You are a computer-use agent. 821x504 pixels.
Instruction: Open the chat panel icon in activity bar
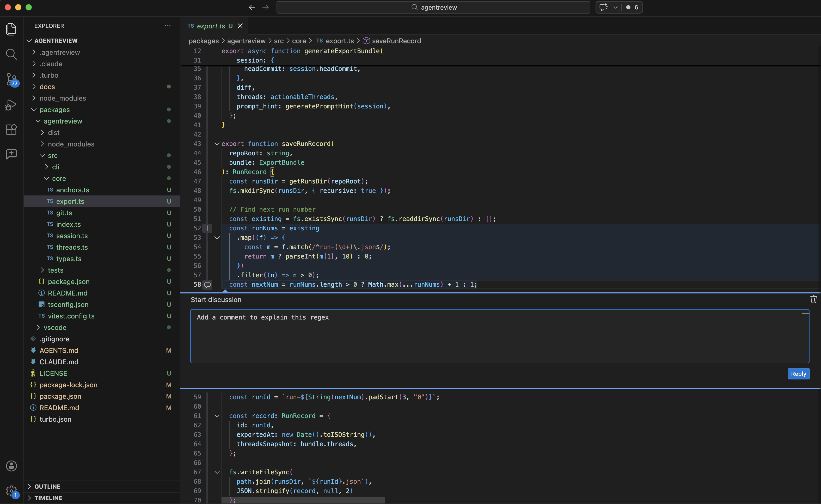(11, 154)
